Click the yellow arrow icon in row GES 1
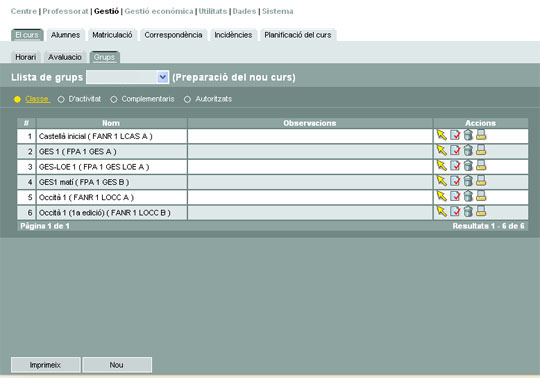This screenshot has height=378, width=540. pyautogui.click(x=442, y=150)
